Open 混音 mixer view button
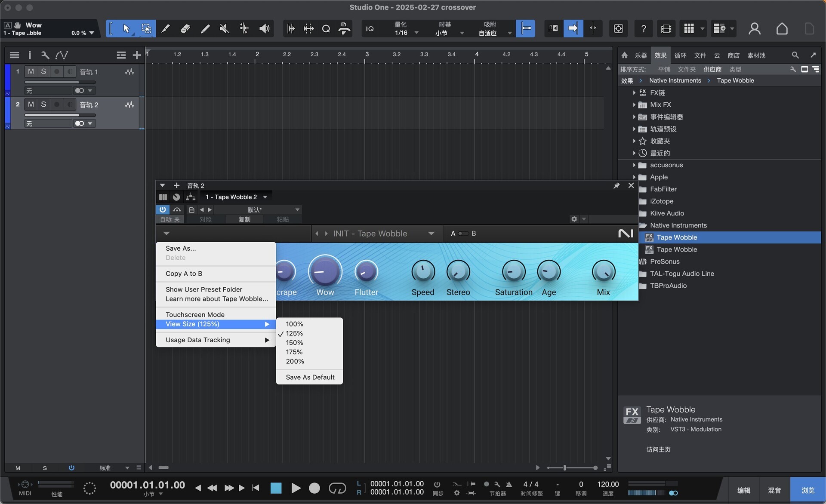The height and width of the screenshot is (504, 826). click(774, 490)
